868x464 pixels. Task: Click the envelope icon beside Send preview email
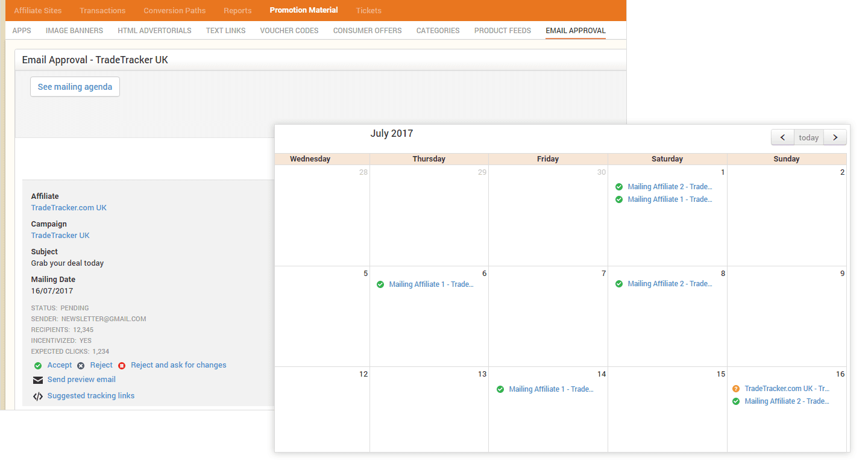pos(38,380)
